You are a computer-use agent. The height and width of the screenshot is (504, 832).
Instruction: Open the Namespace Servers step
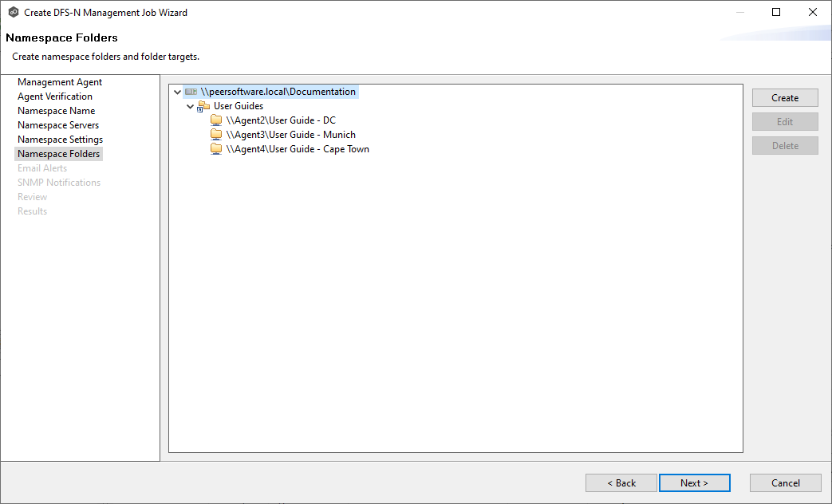point(58,125)
